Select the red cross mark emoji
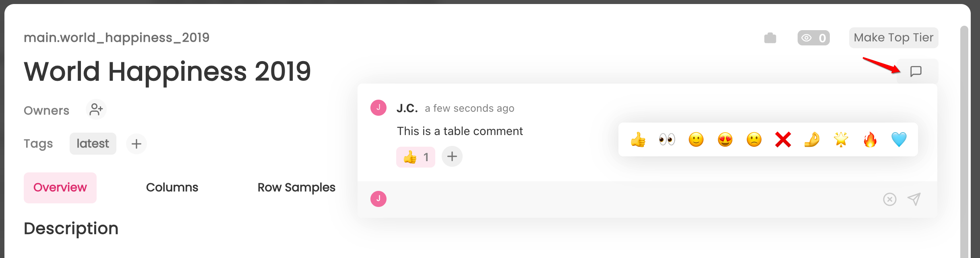Viewport: 980px width, 258px height. pos(783,139)
